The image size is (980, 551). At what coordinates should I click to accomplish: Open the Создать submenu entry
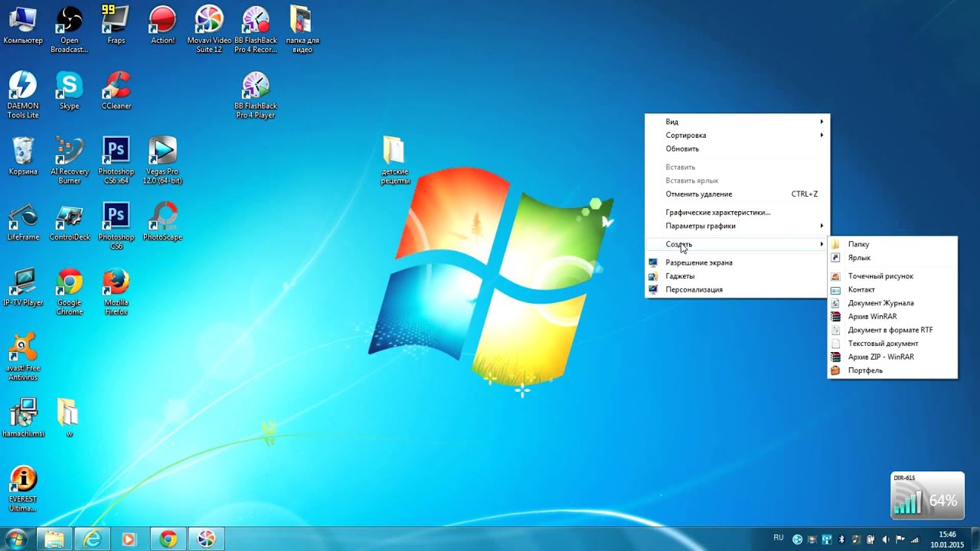click(x=737, y=244)
